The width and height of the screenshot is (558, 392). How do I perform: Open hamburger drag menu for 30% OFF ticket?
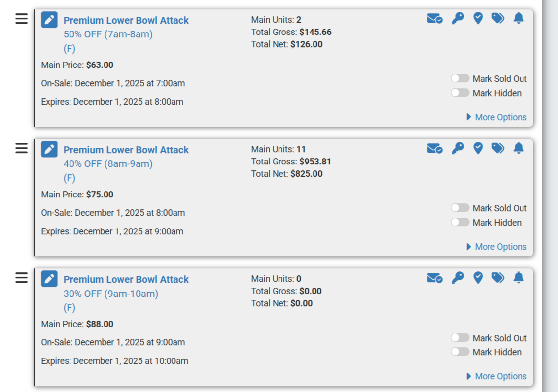[x=22, y=278]
